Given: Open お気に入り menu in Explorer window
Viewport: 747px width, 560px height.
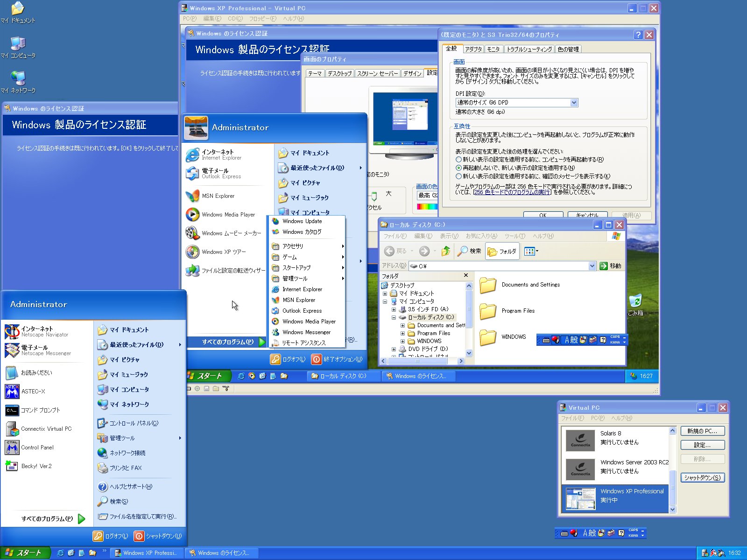Looking at the screenshot, I should [x=481, y=236].
